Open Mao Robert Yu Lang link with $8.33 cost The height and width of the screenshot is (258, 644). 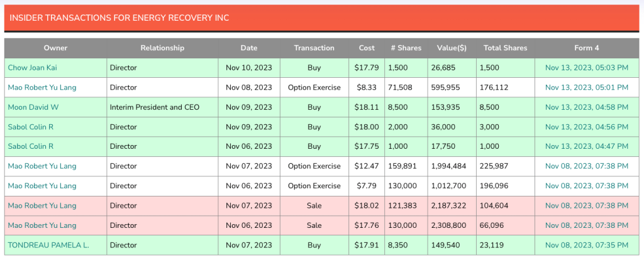click(42, 87)
